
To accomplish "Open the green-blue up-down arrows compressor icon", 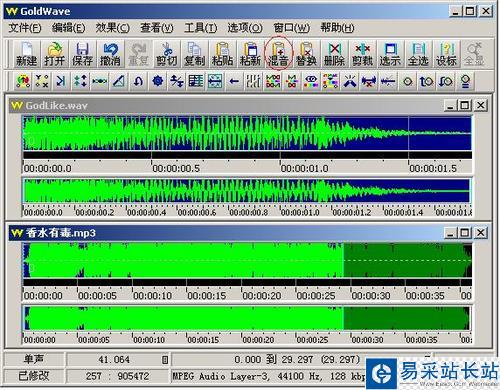I will tap(80, 81).
